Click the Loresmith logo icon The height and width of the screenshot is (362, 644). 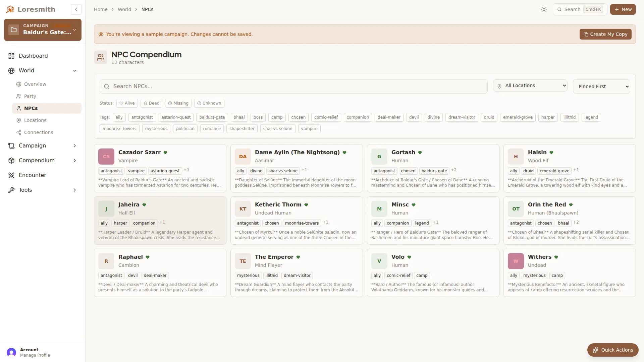click(10, 9)
